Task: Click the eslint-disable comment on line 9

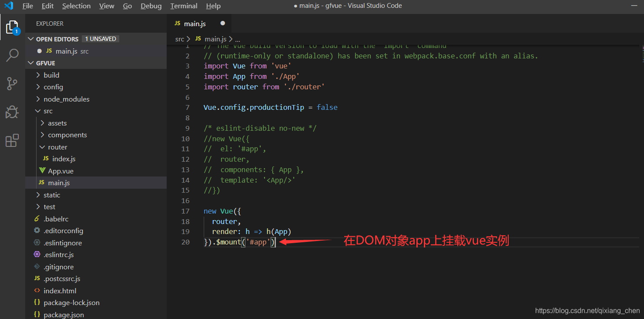Action: point(260,128)
